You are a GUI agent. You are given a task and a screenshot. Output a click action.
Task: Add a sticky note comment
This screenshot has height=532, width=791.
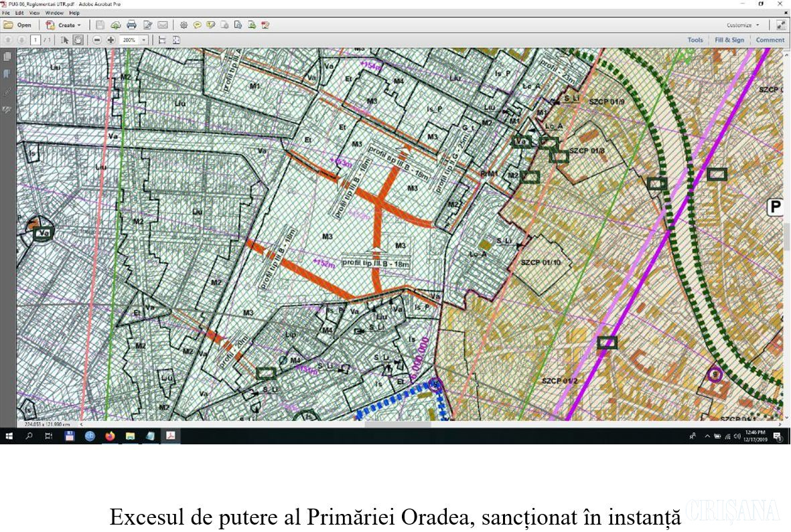[198, 25]
